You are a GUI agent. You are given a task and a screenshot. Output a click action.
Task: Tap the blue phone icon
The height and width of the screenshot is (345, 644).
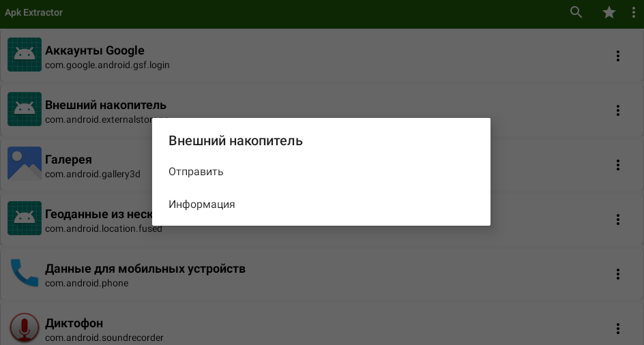click(25, 273)
